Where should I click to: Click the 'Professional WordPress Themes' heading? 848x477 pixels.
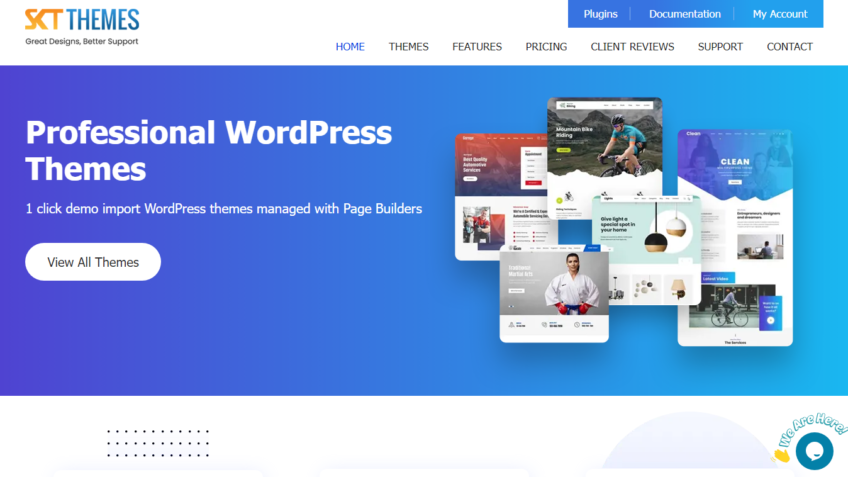[x=208, y=149]
